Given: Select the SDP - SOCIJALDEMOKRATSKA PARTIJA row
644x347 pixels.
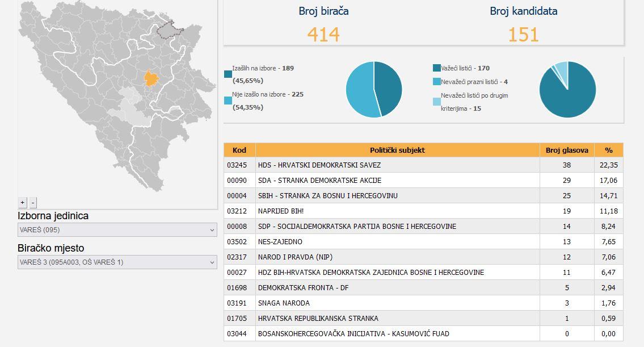Looking at the screenshot, I should pos(423,226).
